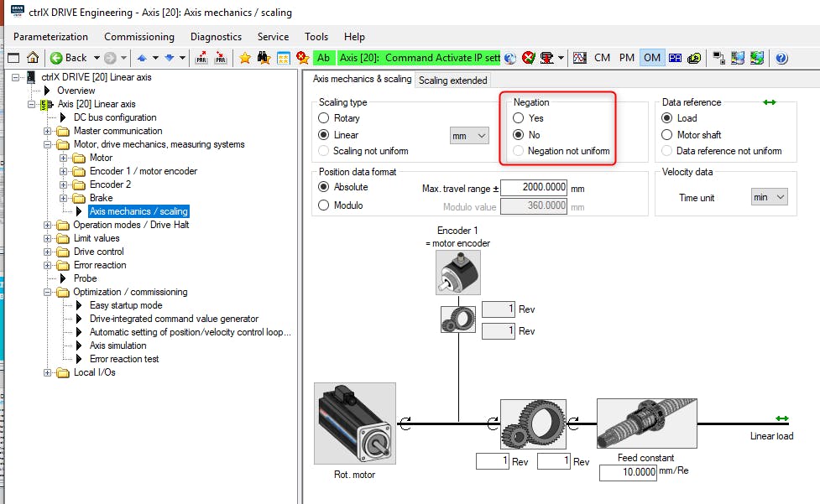Switch to CM configuration mode
The width and height of the screenshot is (820, 504).
point(602,58)
